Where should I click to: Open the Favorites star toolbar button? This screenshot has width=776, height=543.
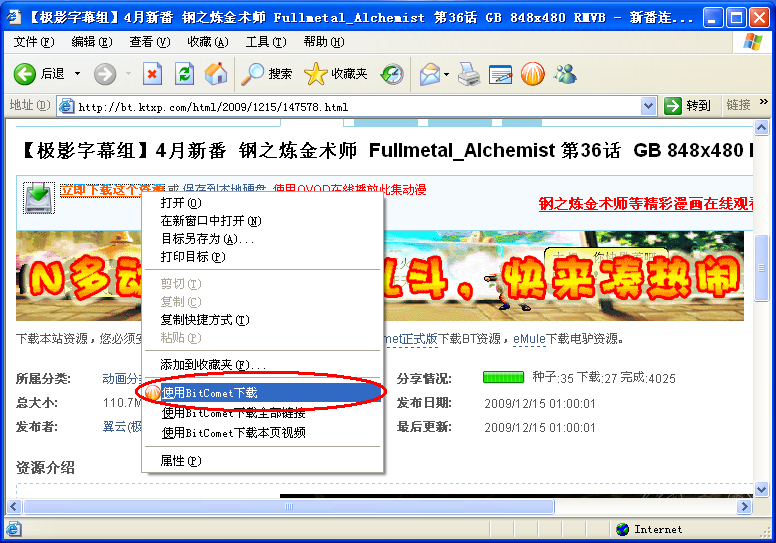(x=336, y=74)
